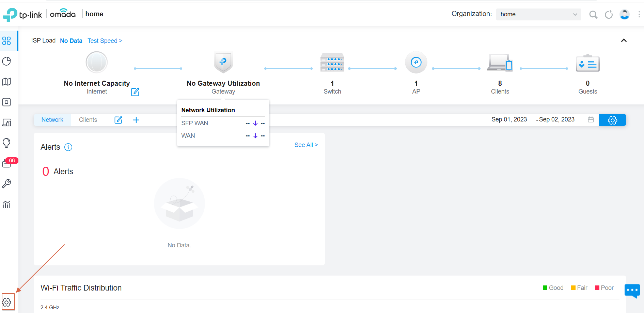Click the SFP WAN utilization row
Viewport: 644px width, 313px height.
click(223, 123)
